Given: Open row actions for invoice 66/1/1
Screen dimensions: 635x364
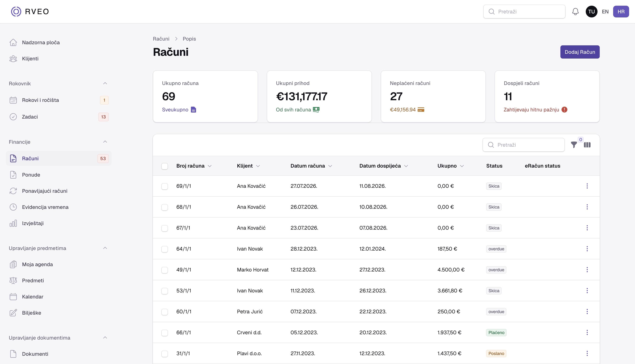Looking at the screenshot, I should click(587, 332).
